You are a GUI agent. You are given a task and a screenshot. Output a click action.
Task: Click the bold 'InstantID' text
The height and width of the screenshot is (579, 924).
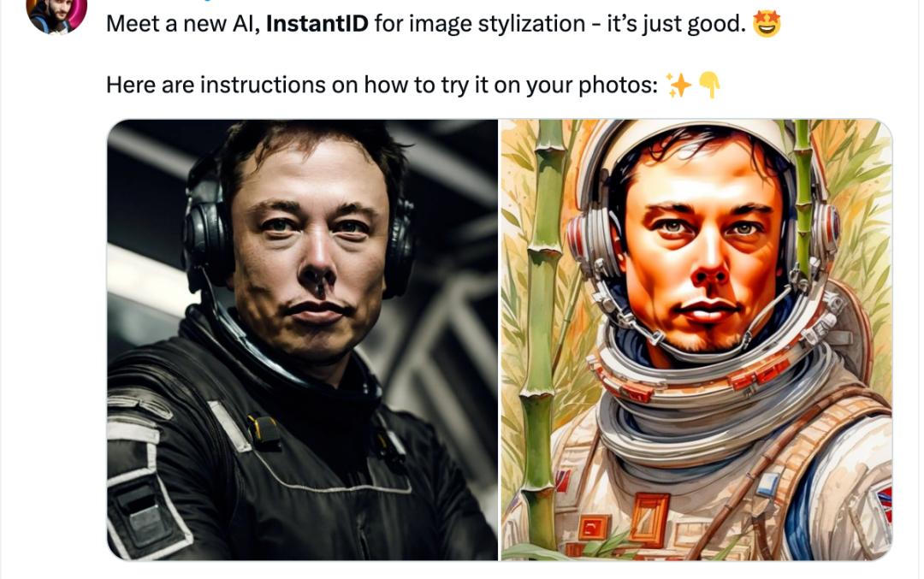317,24
